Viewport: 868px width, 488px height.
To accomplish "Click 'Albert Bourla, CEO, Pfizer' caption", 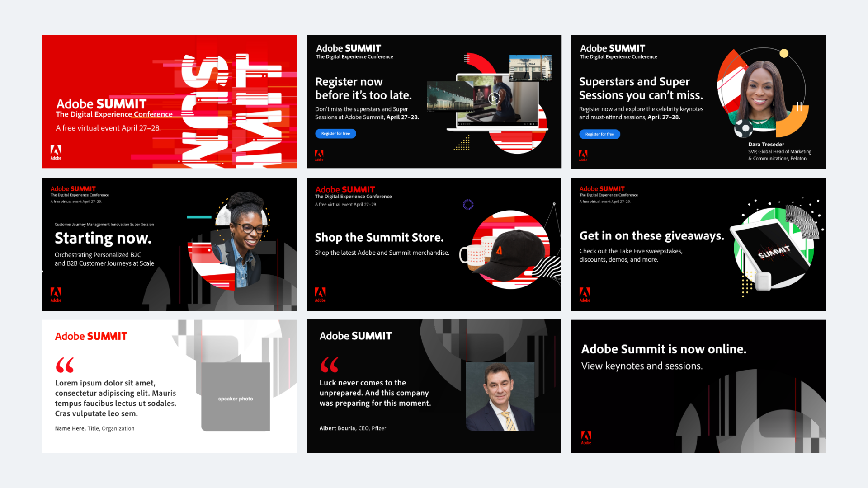I will pos(353,428).
